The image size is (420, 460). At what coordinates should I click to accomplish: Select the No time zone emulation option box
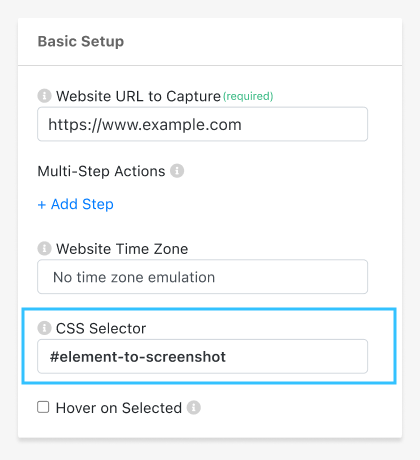[202, 277]
